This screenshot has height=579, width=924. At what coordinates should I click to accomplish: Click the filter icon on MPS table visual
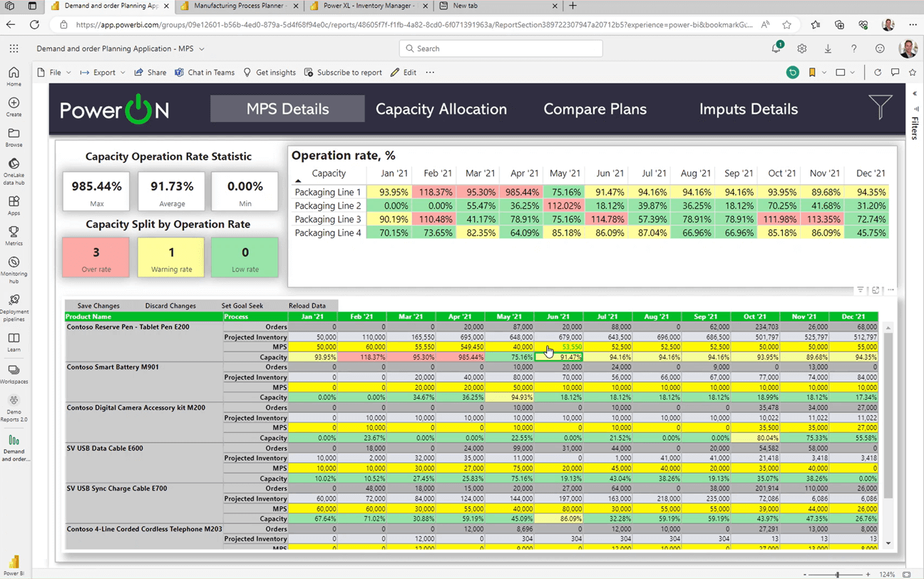point(861,290)
